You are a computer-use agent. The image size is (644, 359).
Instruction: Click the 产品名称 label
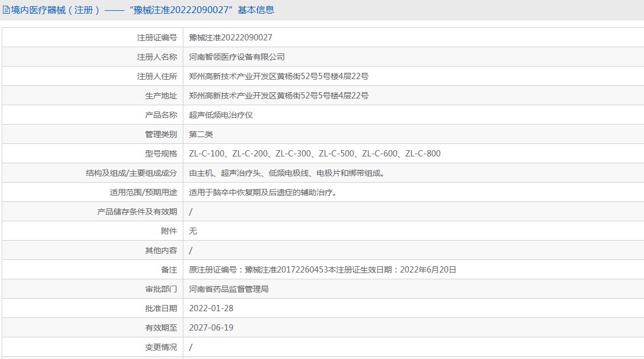click(161, 115)
